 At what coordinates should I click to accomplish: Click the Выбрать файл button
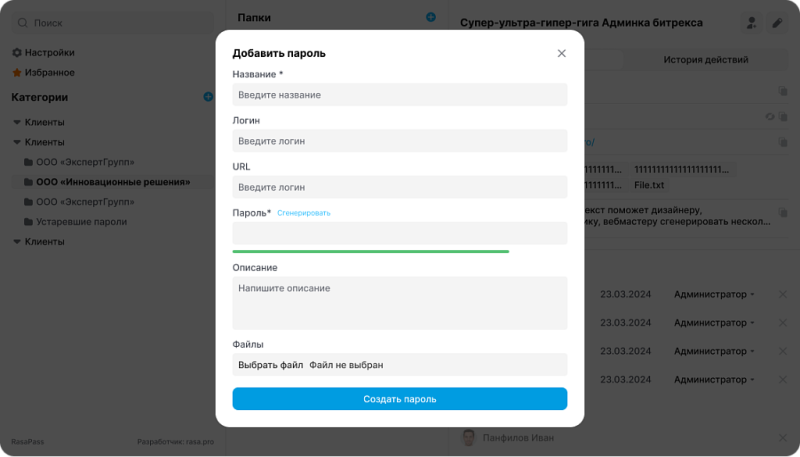click(x=270, y=365)
